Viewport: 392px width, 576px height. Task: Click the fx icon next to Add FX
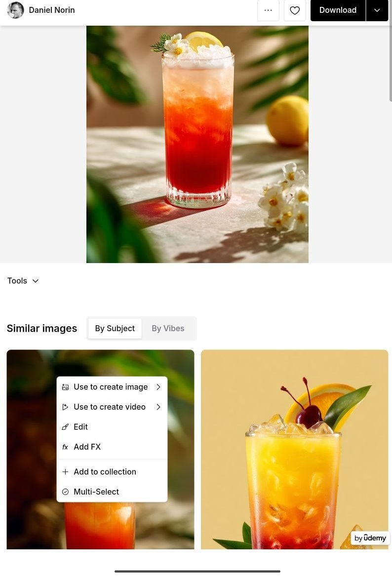pos(65,447)
